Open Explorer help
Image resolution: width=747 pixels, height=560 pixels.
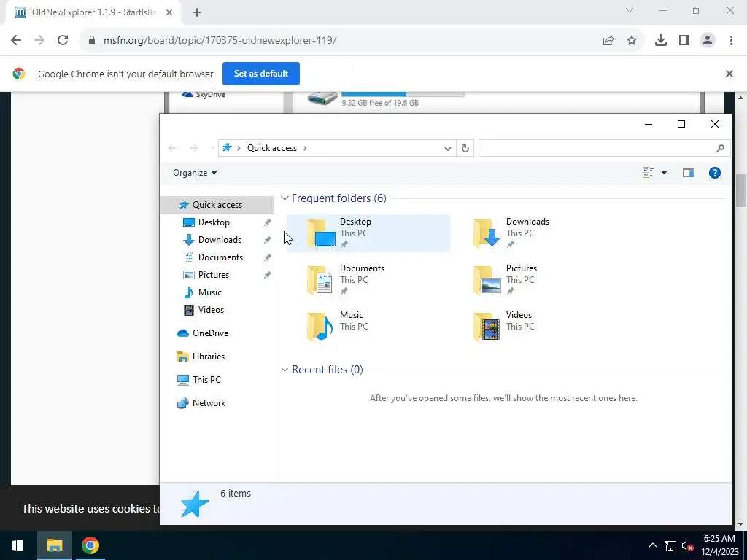click(x=715, y=173)
